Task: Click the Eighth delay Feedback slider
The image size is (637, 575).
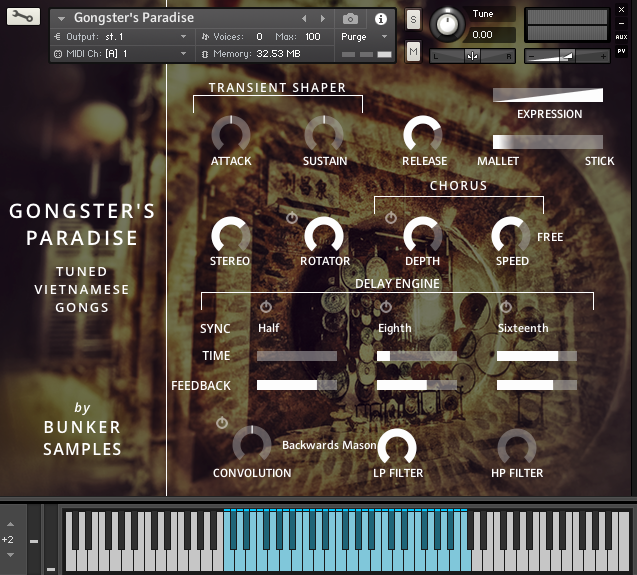Action: tap(416, 385)
